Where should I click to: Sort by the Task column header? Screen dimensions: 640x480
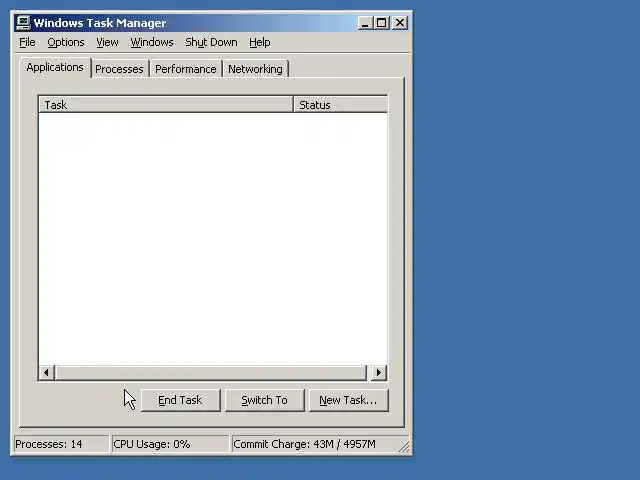(166, 105)
